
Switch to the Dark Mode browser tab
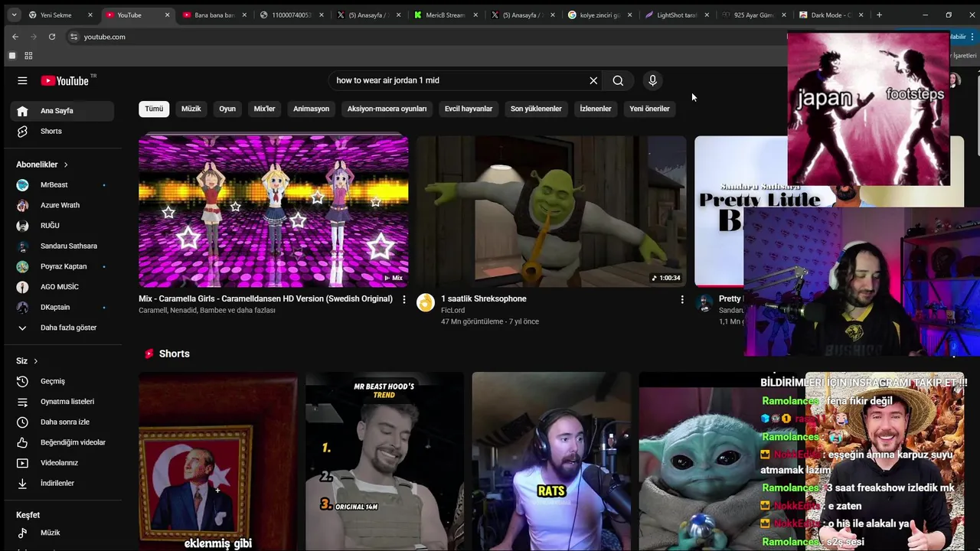[x=830, y=15]
